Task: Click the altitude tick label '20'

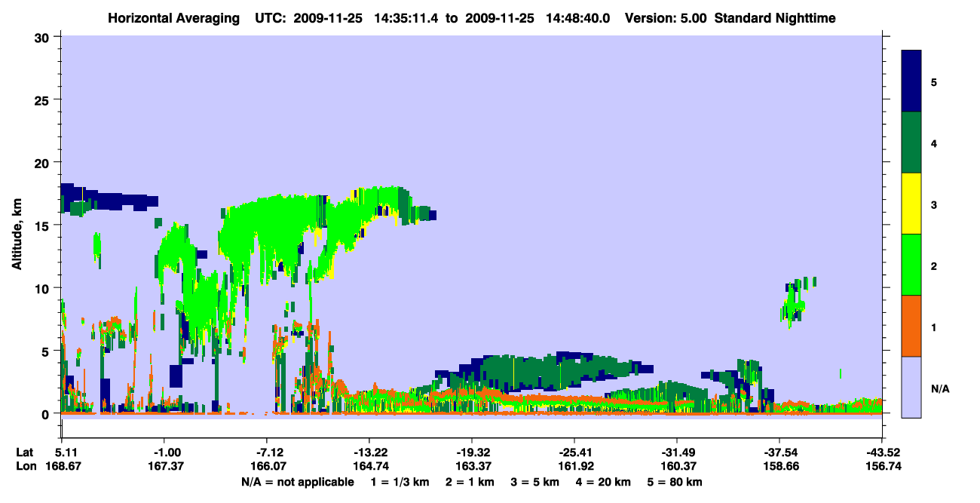Action: [43, 163]
